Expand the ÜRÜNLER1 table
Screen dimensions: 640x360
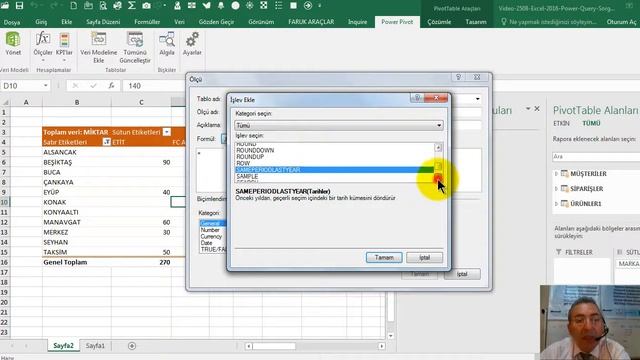556,204
